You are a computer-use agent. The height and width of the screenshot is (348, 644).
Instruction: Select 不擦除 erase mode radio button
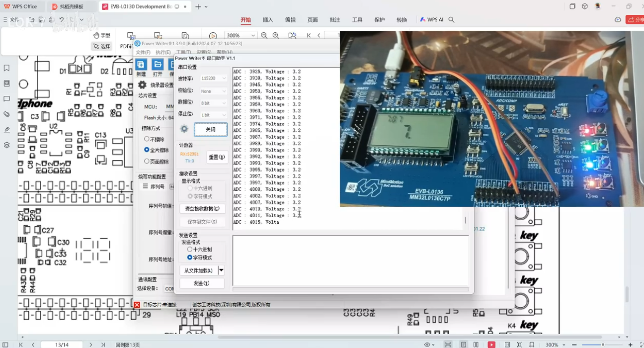coord(147,139)
